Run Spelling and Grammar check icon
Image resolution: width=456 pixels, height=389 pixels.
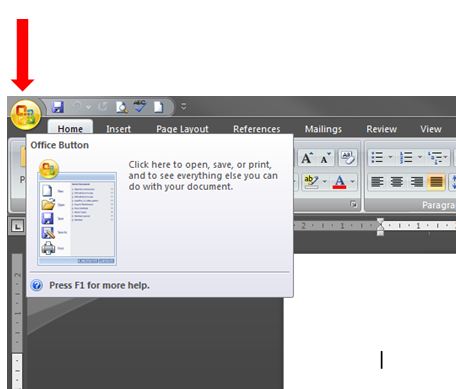140,107
